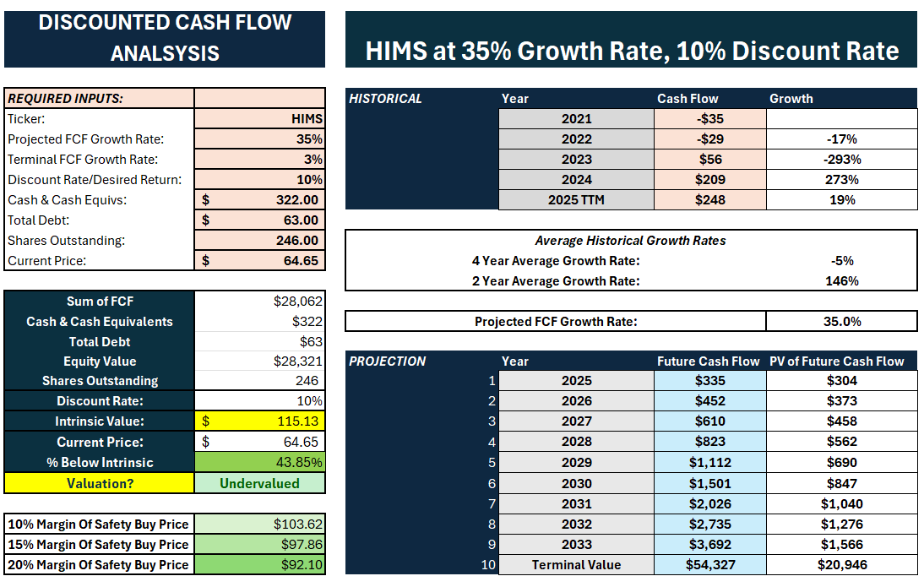This screenshot has width=924, height=587.
Task: Click Current Price input value 64.65
Action: 260,260
